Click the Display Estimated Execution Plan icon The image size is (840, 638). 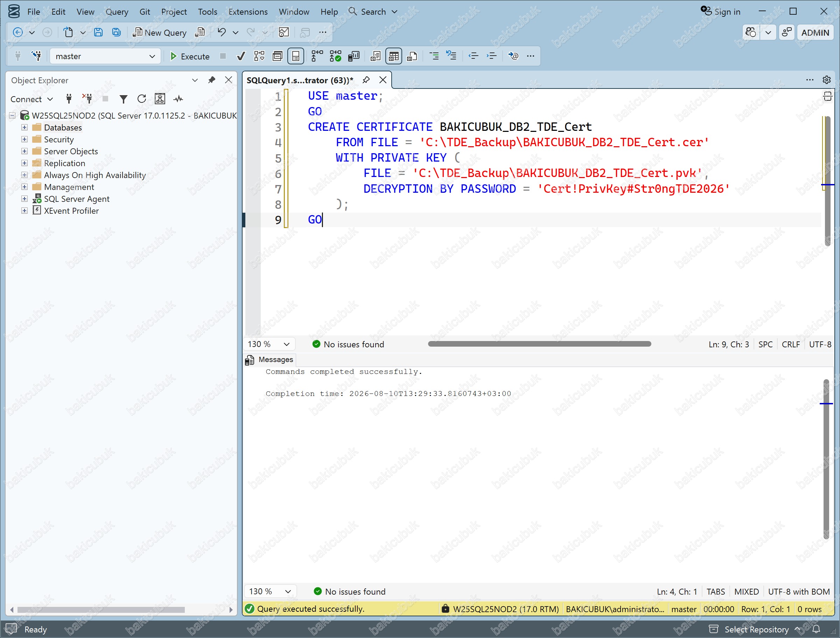coord(259,56)
